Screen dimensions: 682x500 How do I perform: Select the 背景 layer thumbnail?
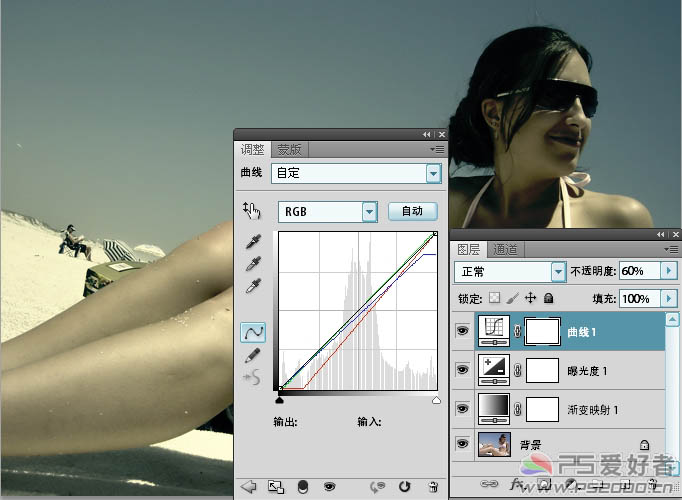[494, 444]
